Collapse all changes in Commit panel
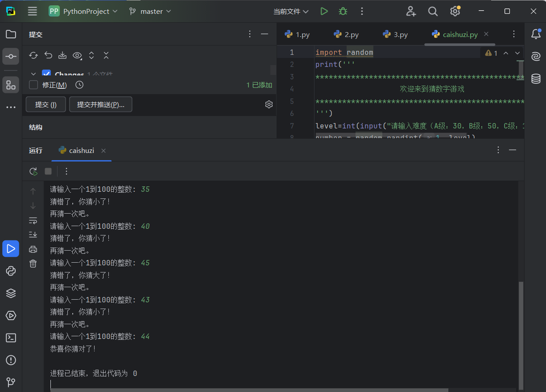Image resolution: width=546 pixels, height=392 pixels. click(106, 55)
